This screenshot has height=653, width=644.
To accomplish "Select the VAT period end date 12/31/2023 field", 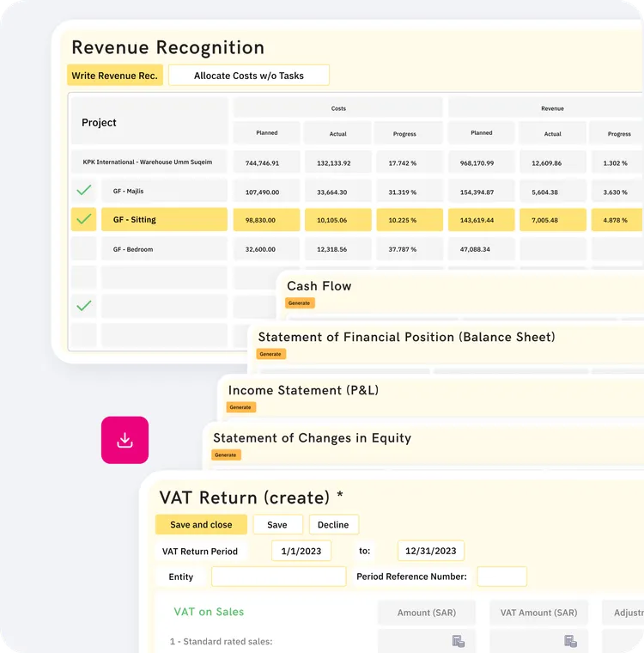I will point(430,551).
